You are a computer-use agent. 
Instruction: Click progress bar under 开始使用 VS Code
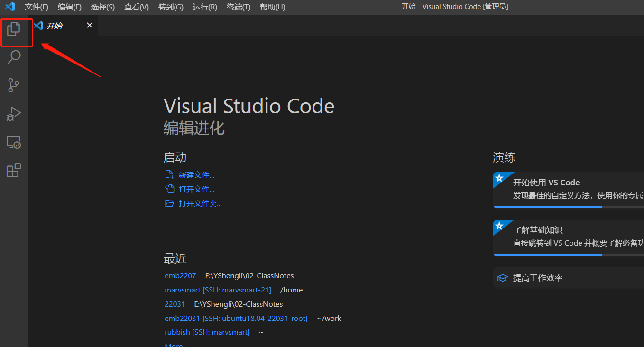coord(569,207)
